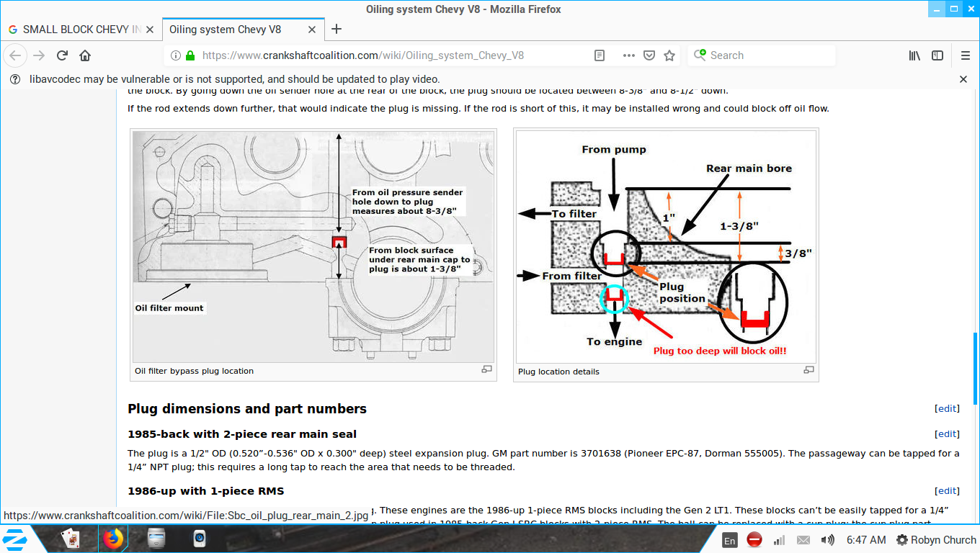980x553 pixels.
Task: Show site information icon in address bar
Action: click(x=176, y=55)
